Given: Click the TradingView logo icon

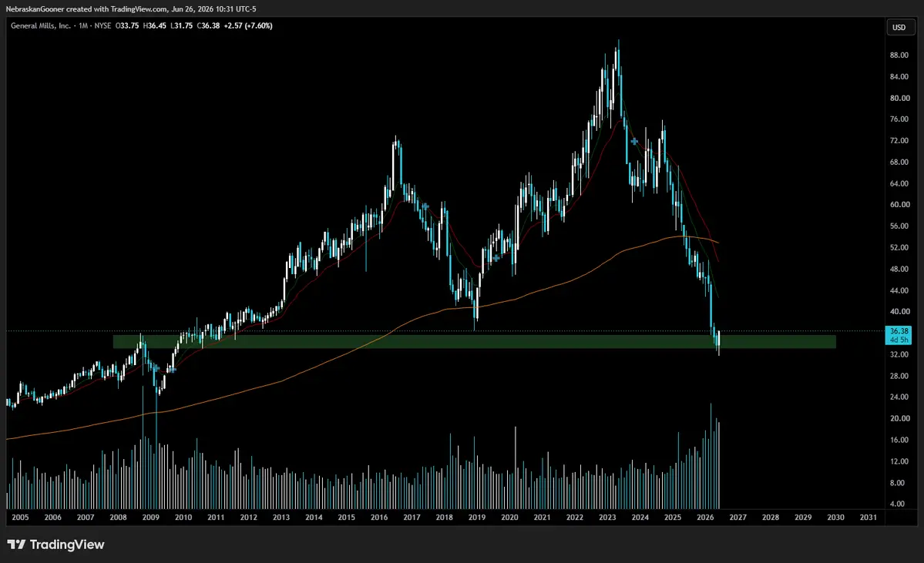Looking at the screenshot, I should (x=16, y=545).
